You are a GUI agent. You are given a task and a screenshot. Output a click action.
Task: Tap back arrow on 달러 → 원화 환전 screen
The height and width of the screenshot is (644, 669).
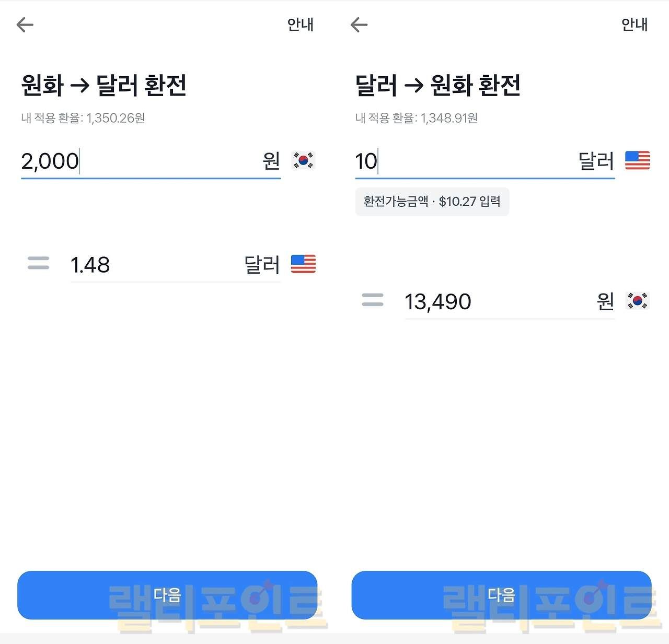click(x=359, y=25)
